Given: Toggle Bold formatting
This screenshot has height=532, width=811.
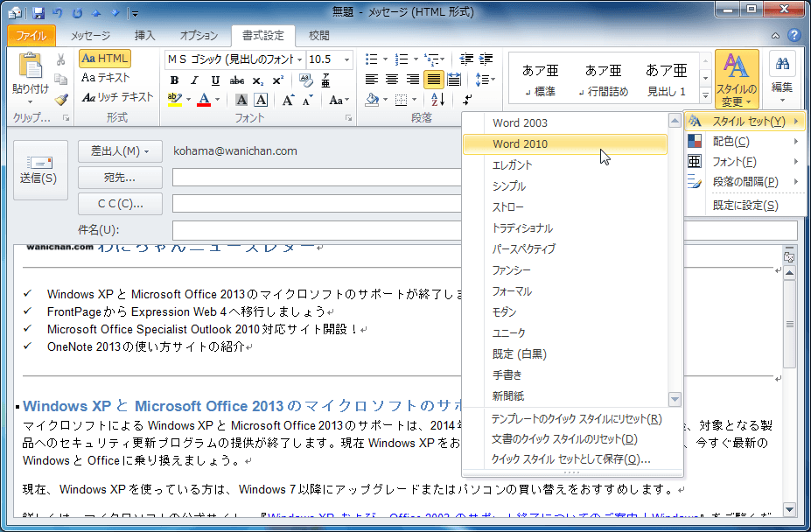Looking at the screenshot, I should (174, 80).
